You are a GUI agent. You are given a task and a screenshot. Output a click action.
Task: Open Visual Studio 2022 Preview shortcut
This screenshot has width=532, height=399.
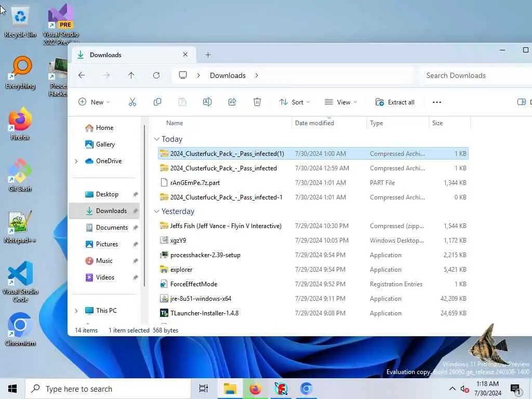pos(60,24)
